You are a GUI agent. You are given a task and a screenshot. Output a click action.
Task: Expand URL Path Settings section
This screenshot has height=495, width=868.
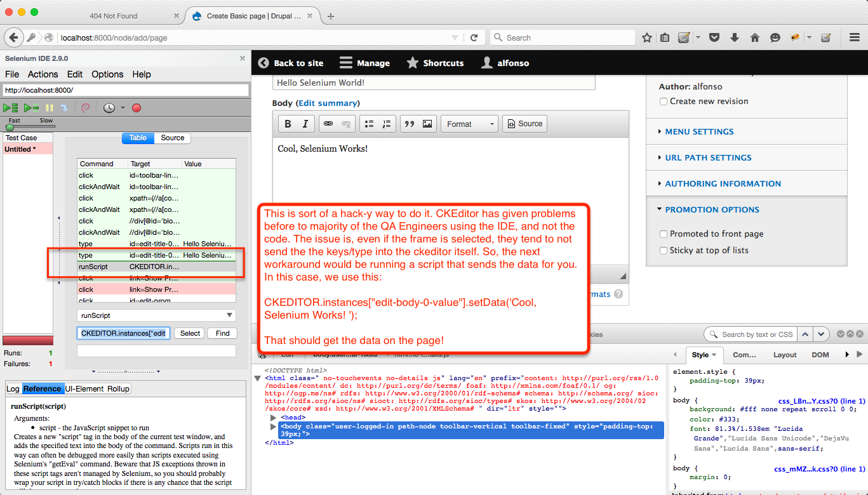click(x=708, y=158)
